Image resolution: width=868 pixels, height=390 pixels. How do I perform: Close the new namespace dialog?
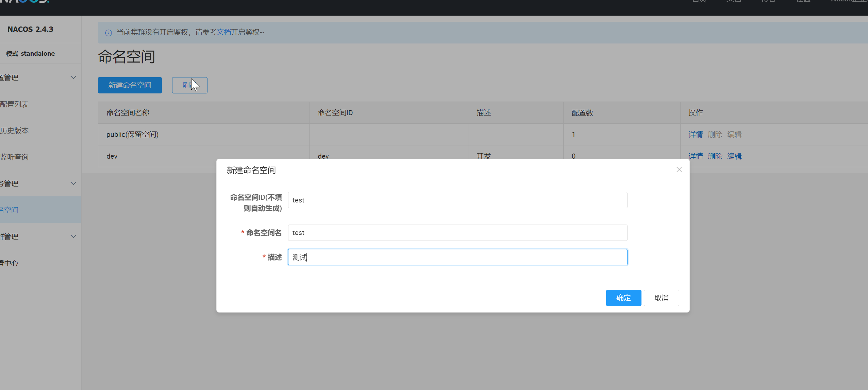(679, 170)
